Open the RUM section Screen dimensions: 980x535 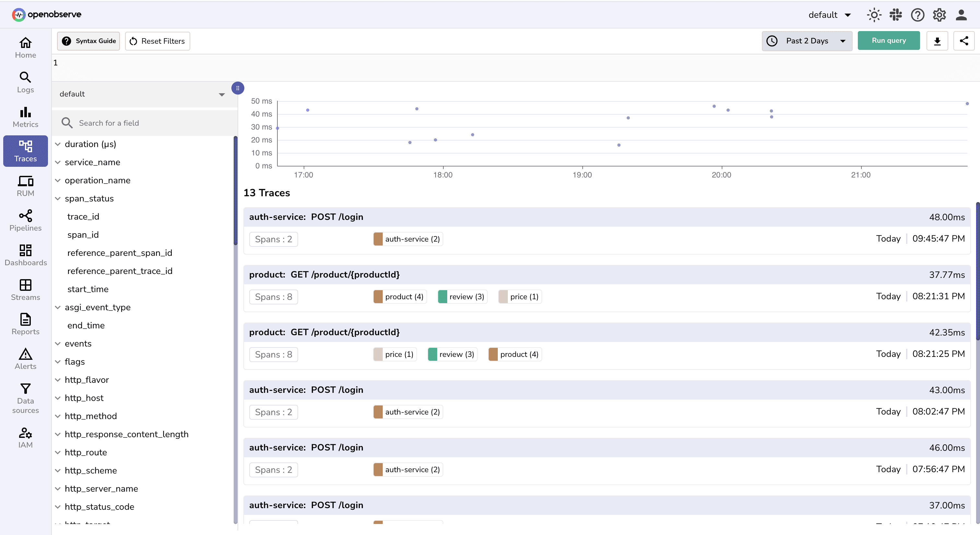tap(25, 186)
